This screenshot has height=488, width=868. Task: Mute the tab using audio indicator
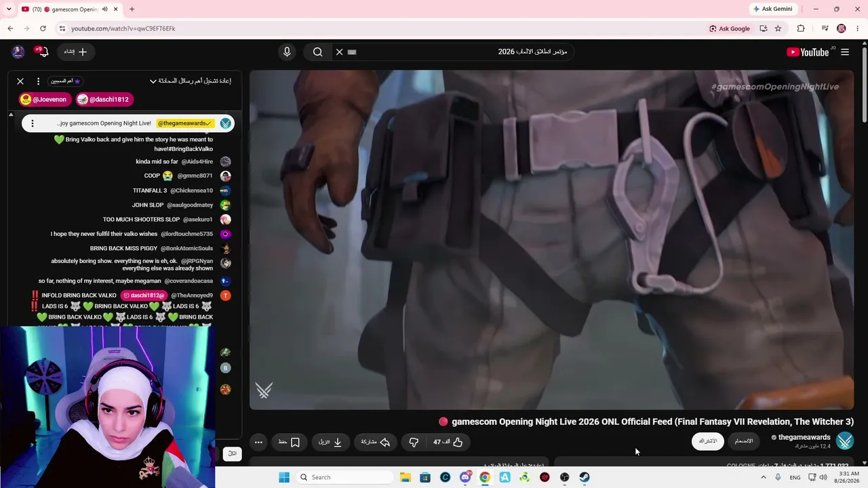104,9
